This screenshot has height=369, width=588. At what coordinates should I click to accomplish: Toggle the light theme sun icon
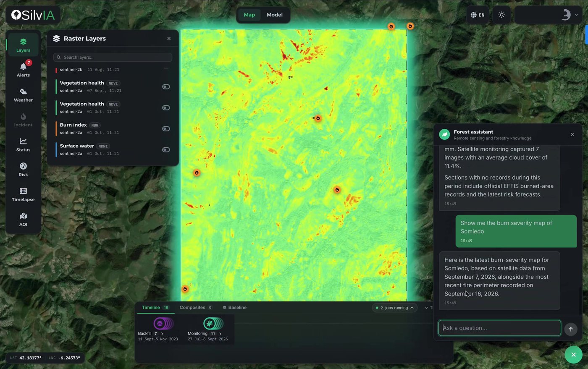(501, 15)
